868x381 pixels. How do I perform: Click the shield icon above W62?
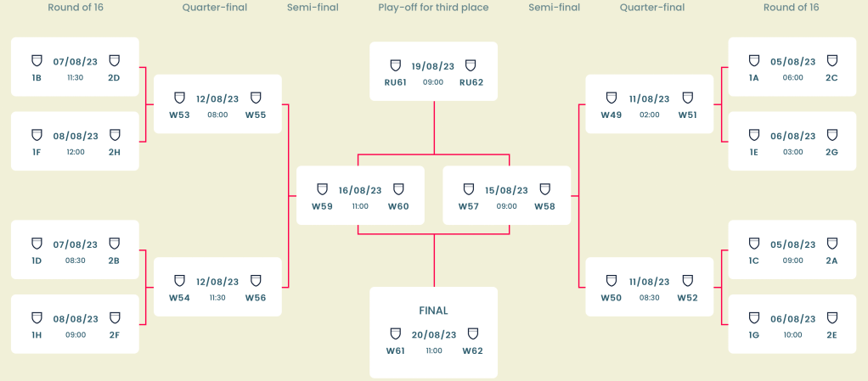473,333
